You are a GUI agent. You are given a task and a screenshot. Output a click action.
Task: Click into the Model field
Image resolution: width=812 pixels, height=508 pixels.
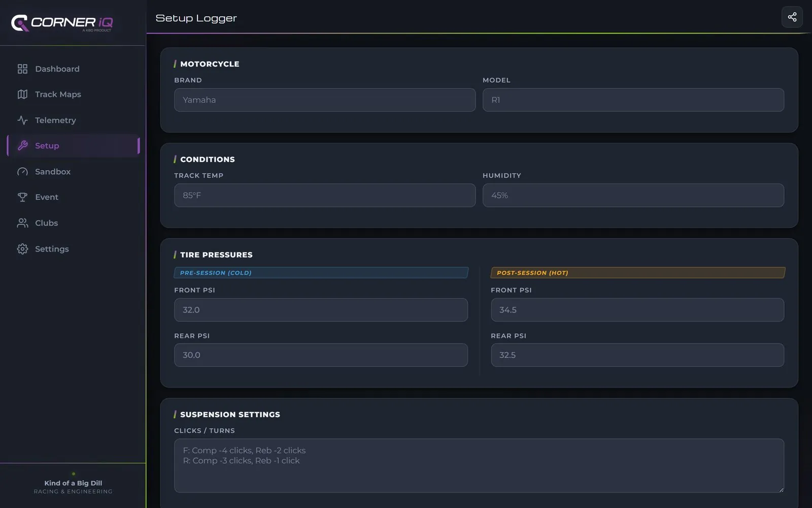click(x=633, y=100)
